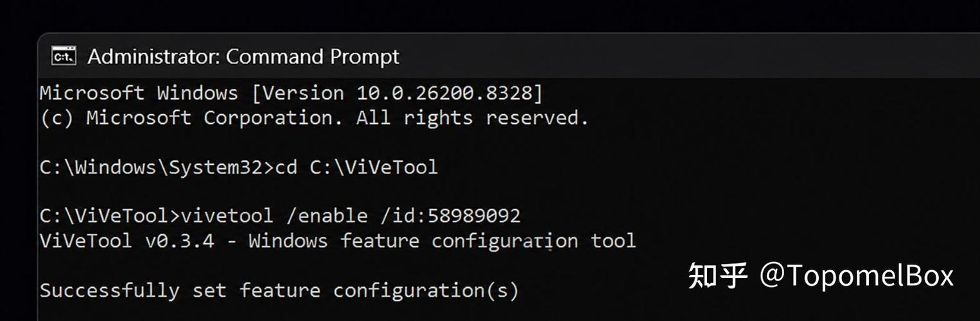Click the Administrator: Command Prompt window title
The height and width of the screenshot is (321, 980).
tap(243, 56)
